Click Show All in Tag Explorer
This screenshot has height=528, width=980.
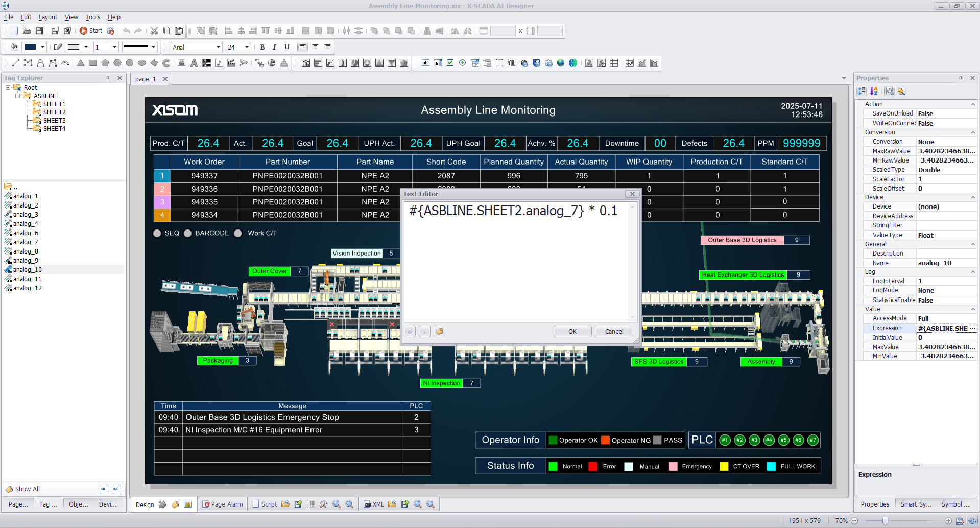coord(22,489)
